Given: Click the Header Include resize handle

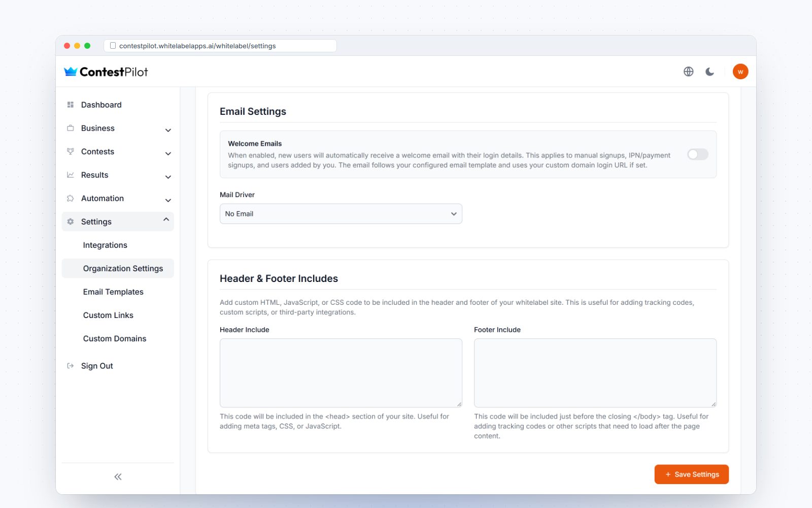Looking at the screenshot, I should coord(459,404).
